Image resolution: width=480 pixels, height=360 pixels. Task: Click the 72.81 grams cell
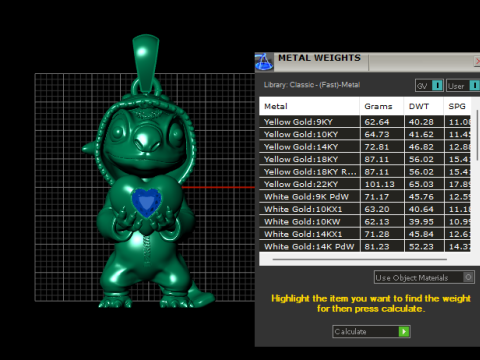pos(382,147)
